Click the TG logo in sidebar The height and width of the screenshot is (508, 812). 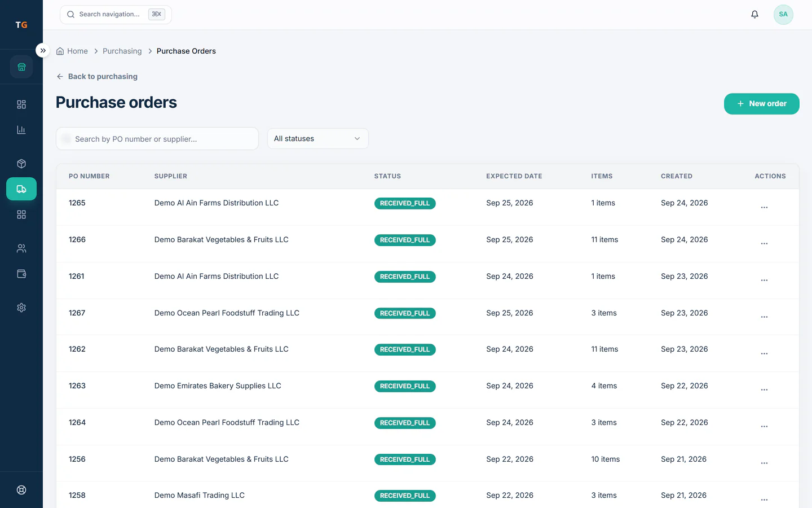click(x=21, y=25)
